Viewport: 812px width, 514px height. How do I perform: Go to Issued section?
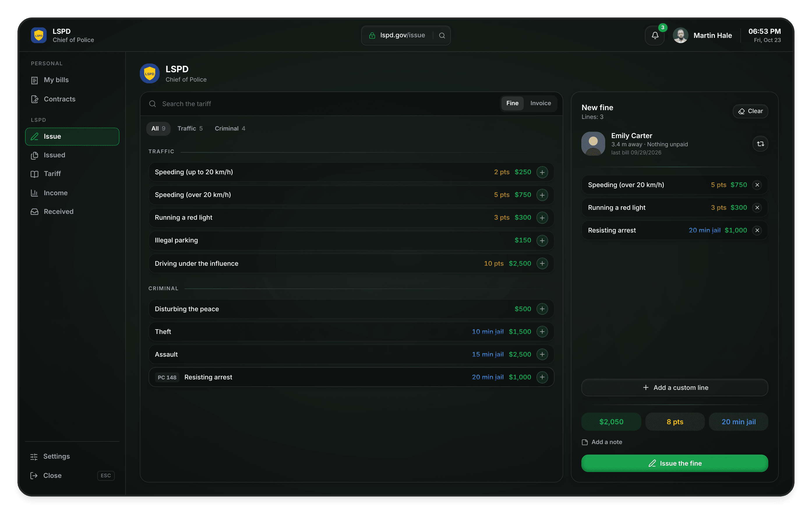(x=72, y=155)
